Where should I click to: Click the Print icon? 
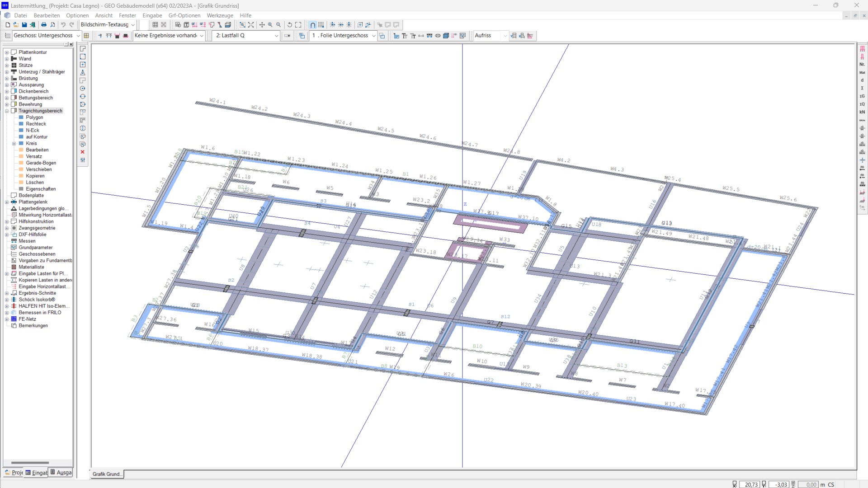click(44, 25)
